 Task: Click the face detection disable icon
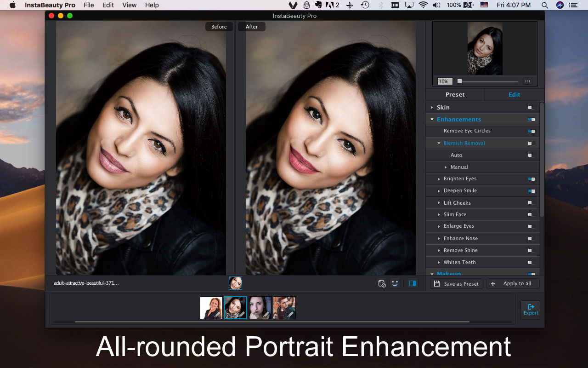pos(382,283)
